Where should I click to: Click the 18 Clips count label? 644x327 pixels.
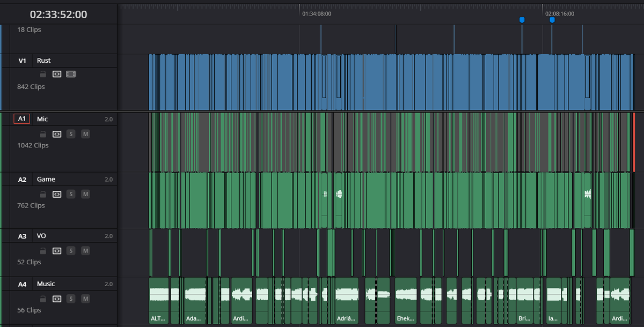coord(29,30)
